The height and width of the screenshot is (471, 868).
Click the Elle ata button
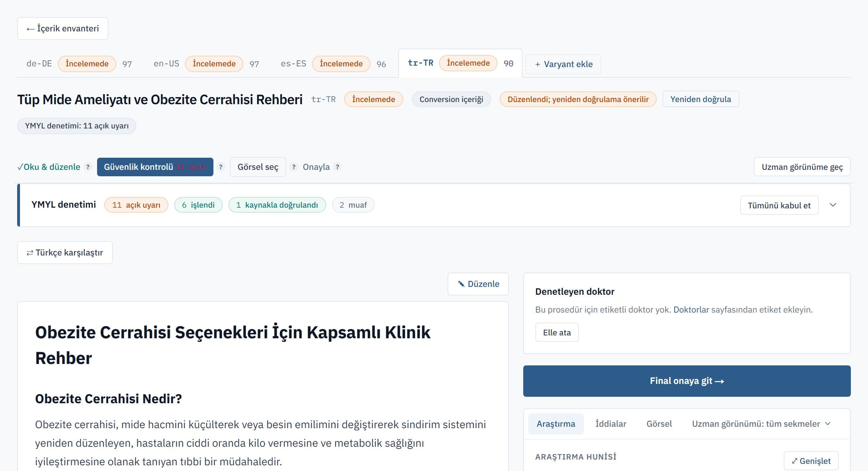click(x=557, y=333)
